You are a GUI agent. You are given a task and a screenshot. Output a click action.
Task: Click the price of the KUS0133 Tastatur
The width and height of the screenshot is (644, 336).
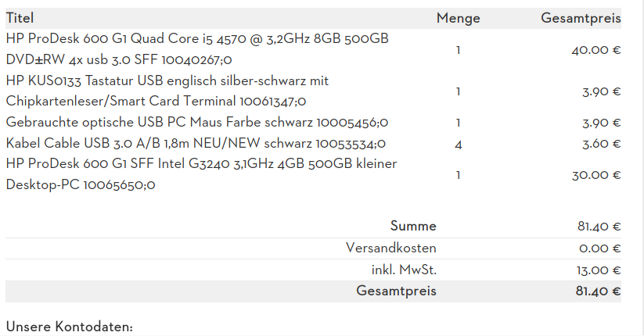point(601,91)
